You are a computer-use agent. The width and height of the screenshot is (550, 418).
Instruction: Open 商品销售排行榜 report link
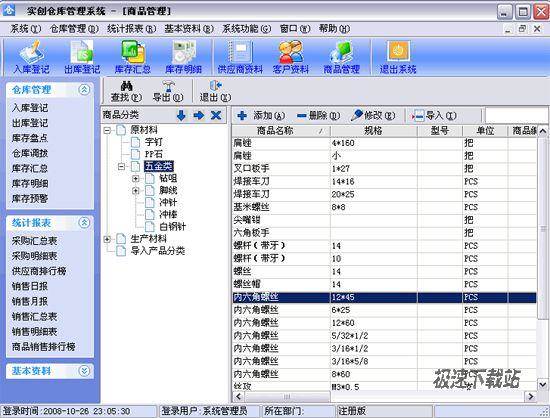click(x=43, y=346)
